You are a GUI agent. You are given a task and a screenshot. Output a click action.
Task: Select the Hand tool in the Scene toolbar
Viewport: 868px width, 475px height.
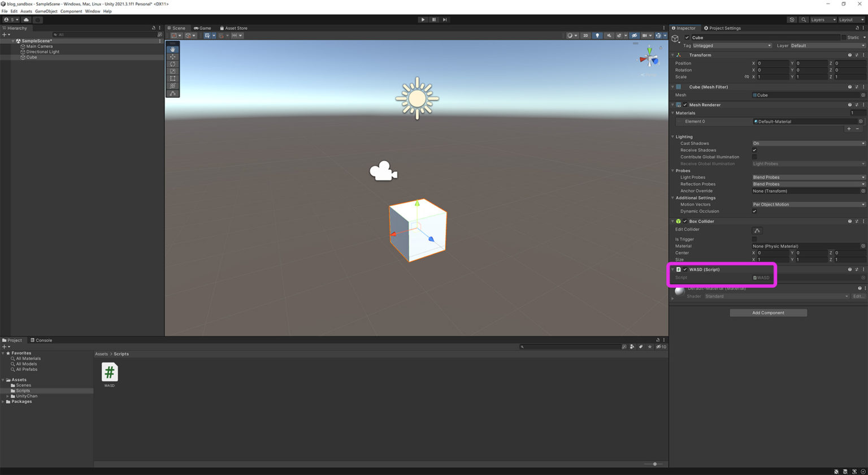tap(173, 50)
